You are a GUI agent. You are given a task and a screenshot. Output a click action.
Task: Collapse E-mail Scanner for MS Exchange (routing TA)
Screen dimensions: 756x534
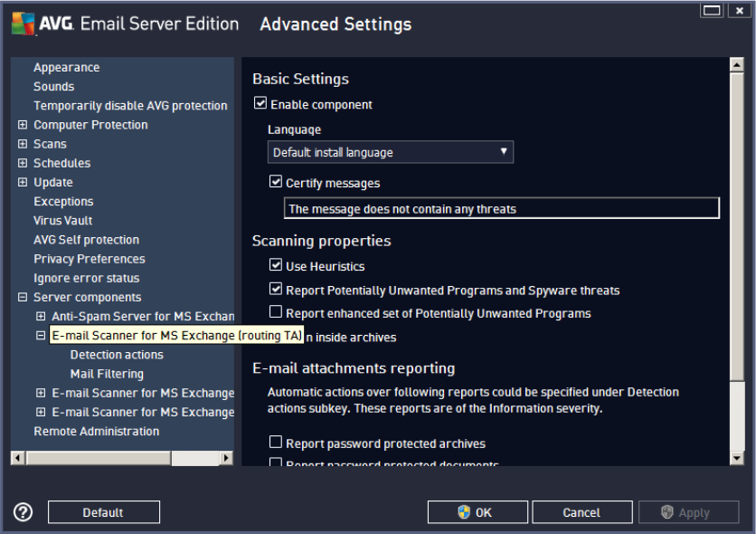coord(41,335)
